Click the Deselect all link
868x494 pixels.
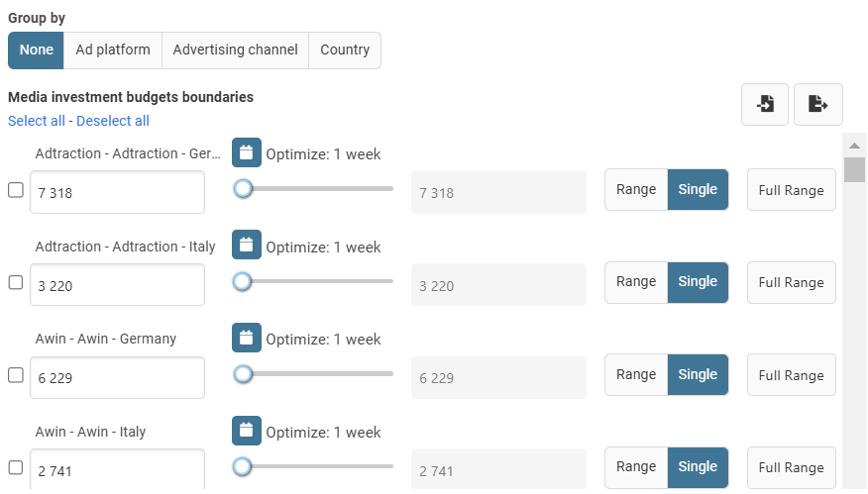pos(113,121)
